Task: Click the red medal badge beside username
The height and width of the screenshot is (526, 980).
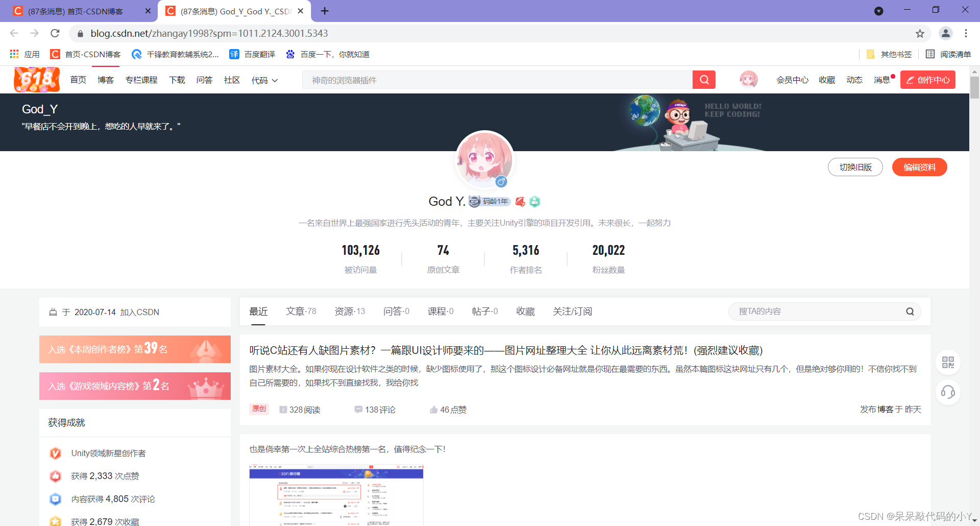Action: coord(520,202)
